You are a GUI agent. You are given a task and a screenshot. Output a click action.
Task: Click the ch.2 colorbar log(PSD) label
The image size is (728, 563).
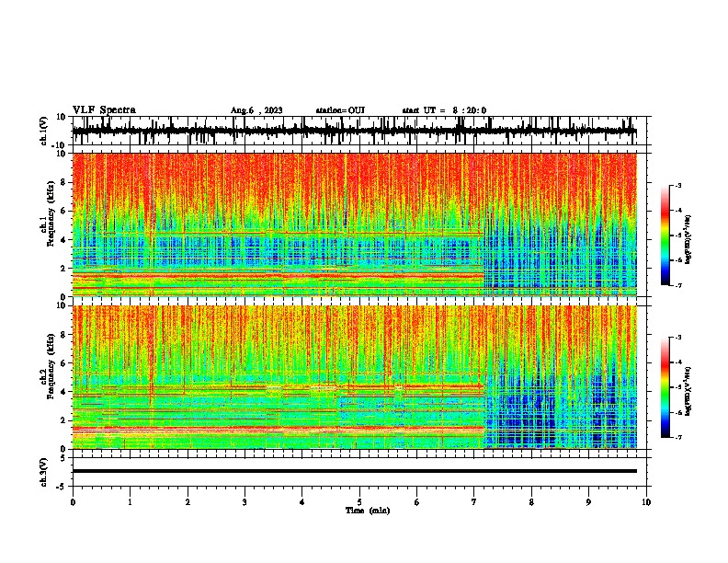pos(688,390)
